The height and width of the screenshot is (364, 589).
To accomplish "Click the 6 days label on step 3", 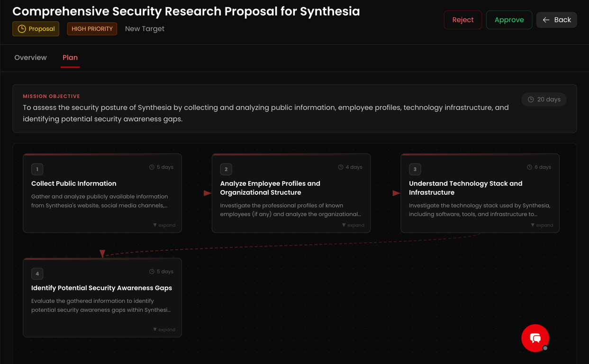I will pos(543,167).
